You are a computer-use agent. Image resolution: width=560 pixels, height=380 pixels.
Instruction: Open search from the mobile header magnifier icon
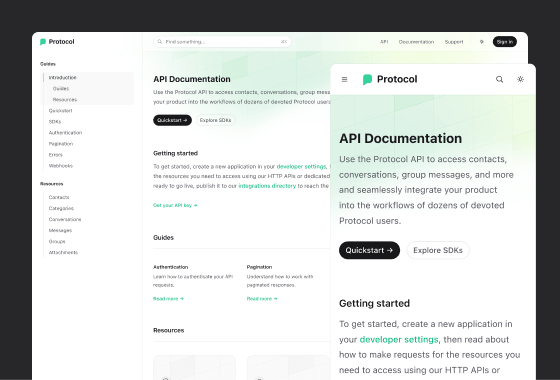499,79
